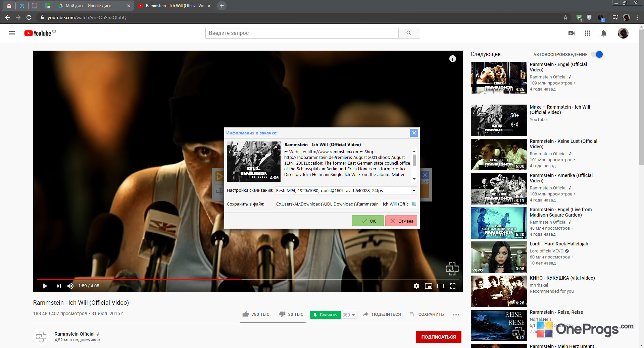Click the dialog video thumbnail
The image size is (644, 348).
point(254,162)
